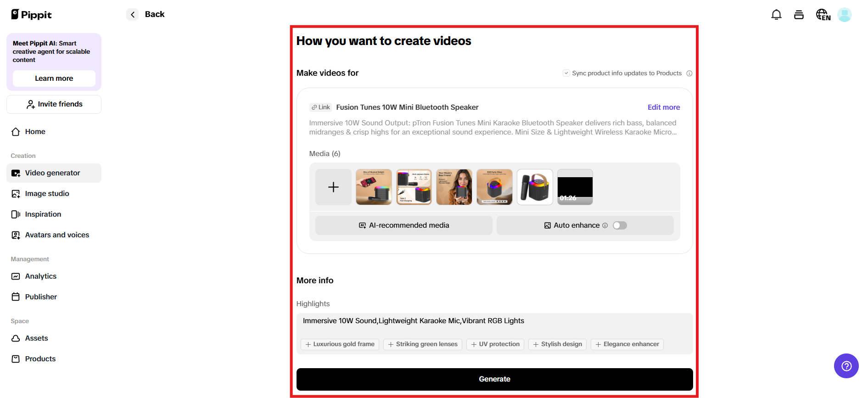The image size is (868, 398).
Task: Open Publisher page
Action: [54, 297]
